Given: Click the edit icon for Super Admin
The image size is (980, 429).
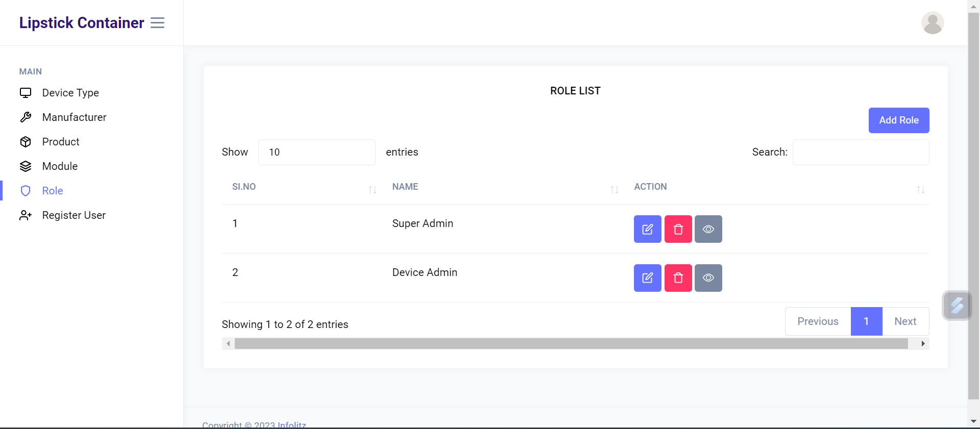Looking at the screenshot, I should pos(647,229).
